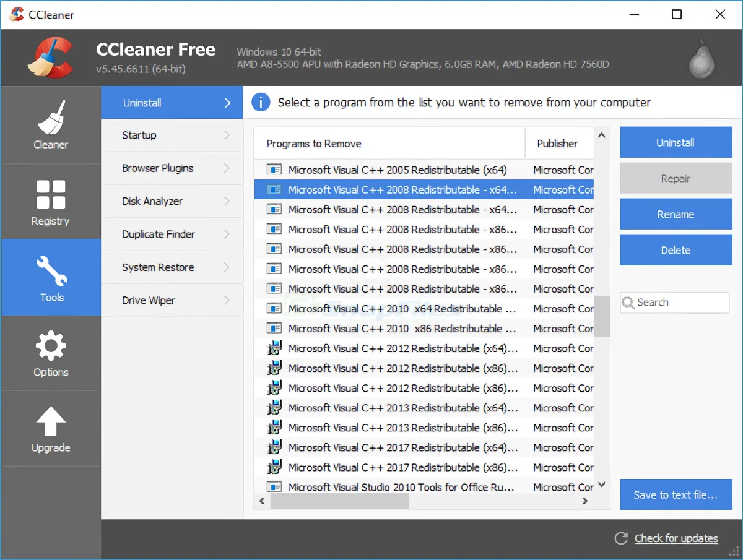Viewport: 743px width, 560px height.
Task: Open the Registry section grid icon
Action: pos(51,194)
